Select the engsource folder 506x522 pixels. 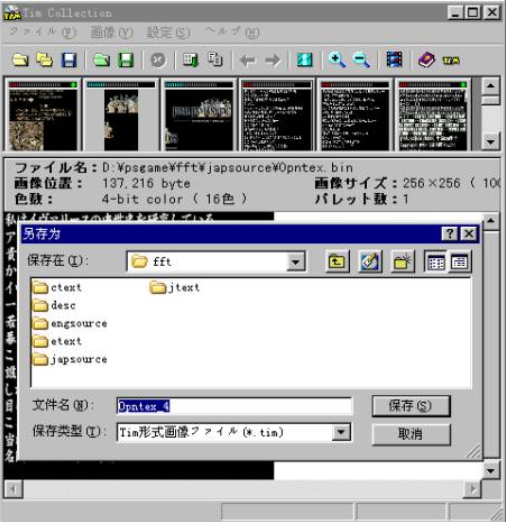(x=70, y=323)
